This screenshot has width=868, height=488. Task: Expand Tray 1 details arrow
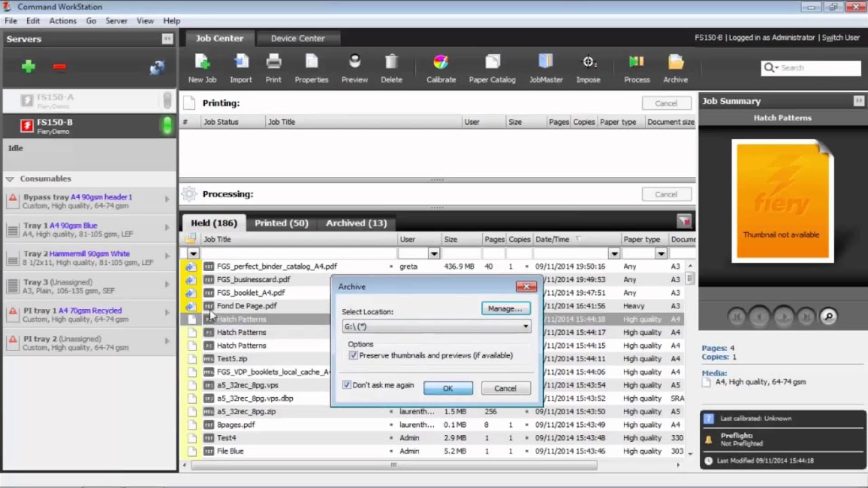point(167,227)
